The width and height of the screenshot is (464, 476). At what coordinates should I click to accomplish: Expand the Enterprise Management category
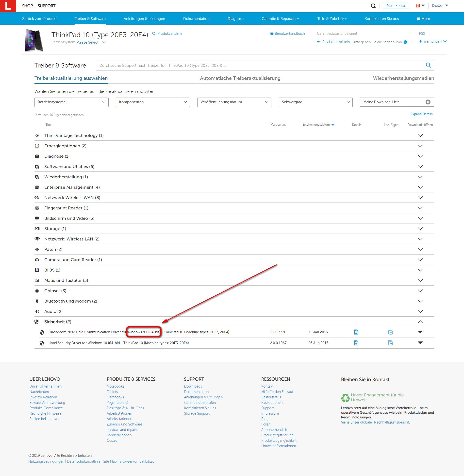click(x=420, y=187)
